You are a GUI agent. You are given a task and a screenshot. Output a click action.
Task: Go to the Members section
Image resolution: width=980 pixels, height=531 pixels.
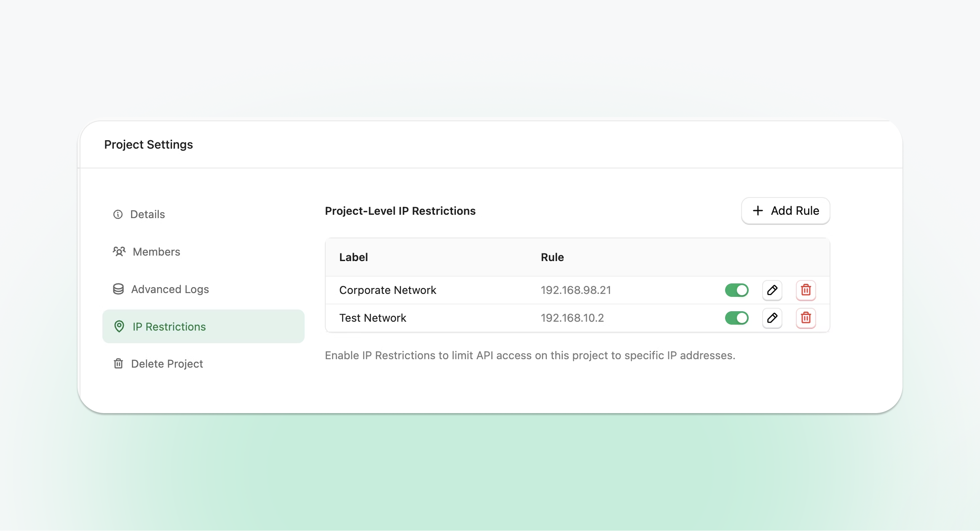coord(156,252)
